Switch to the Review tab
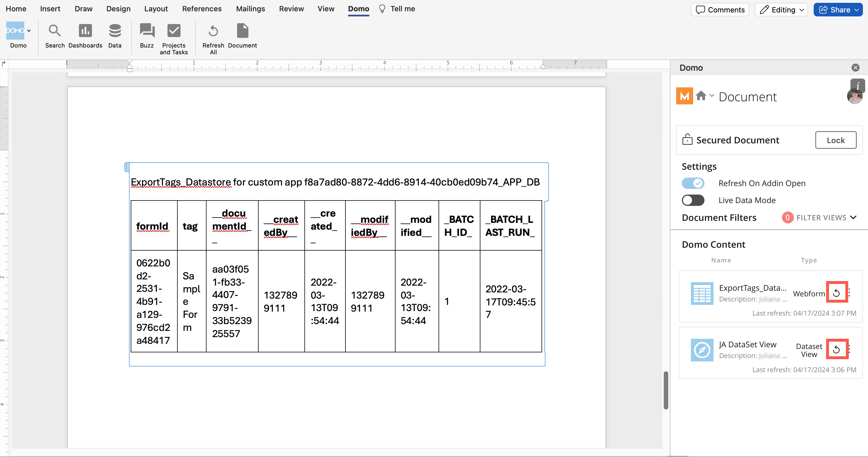868x457 pixels. [291, 9]
